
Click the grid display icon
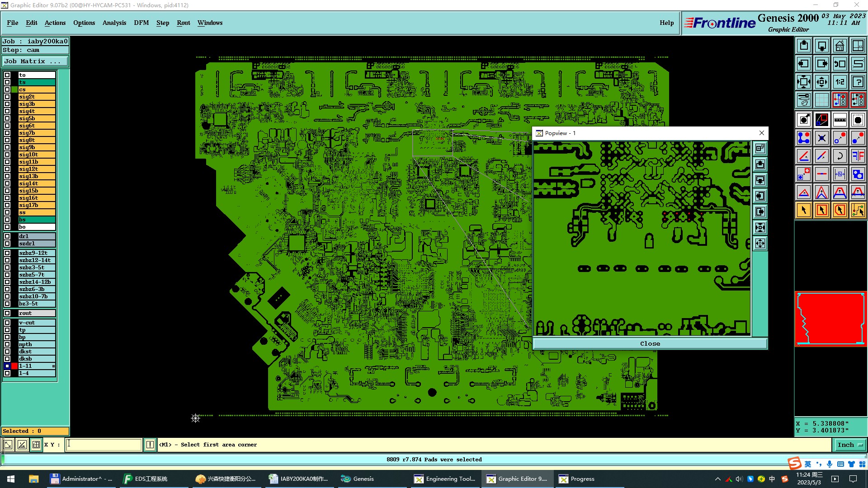point(821,100)
